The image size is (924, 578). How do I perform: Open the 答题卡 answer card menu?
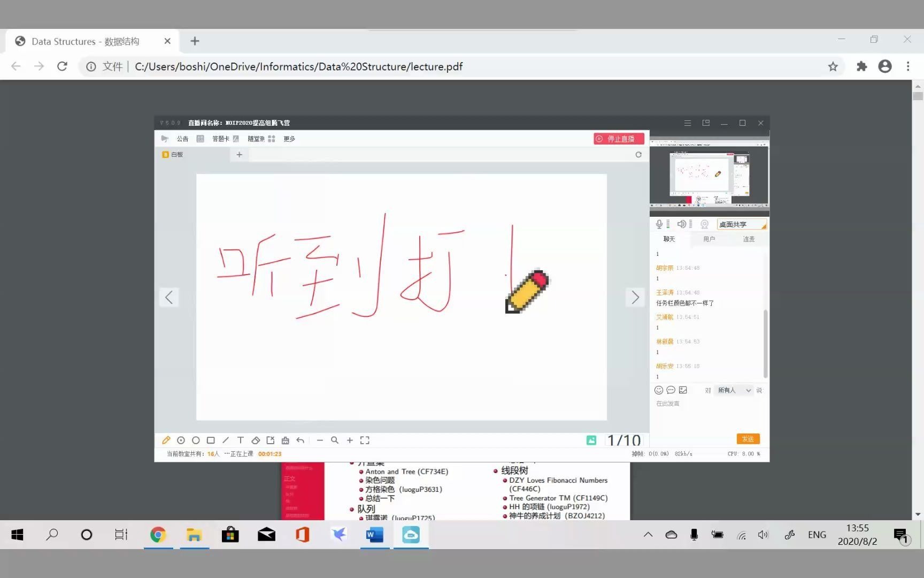(221, 139)
